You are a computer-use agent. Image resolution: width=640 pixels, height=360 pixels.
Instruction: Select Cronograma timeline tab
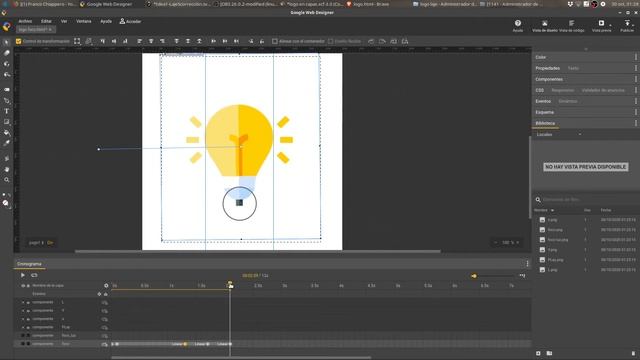[x=29, y=264]
